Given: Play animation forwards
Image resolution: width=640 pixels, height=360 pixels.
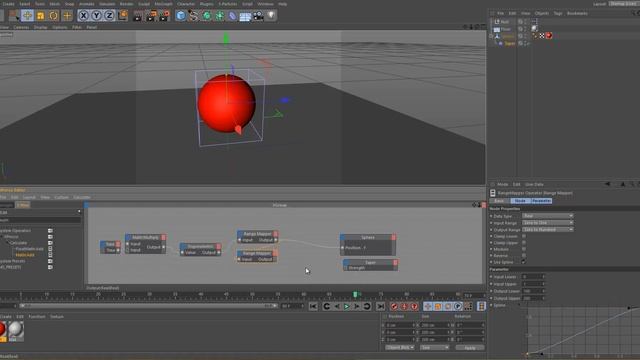Looking at the screenshot, I should click(347, 306).
